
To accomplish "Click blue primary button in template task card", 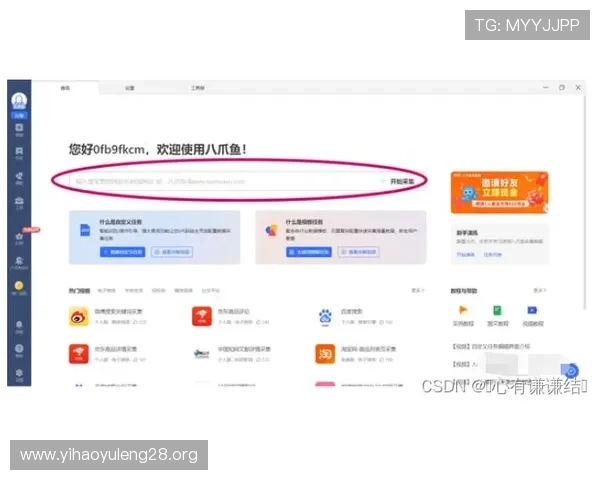I will [x=309, y=252].
